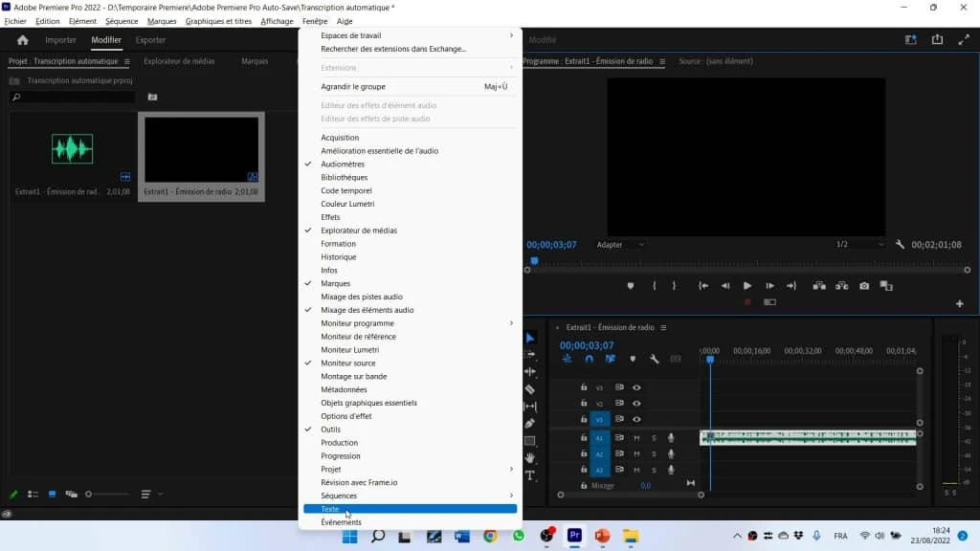Select the Track Select Forward tool
Viewport: 980px width, 551px height.
pyautogui.click(x=530, y=354)
